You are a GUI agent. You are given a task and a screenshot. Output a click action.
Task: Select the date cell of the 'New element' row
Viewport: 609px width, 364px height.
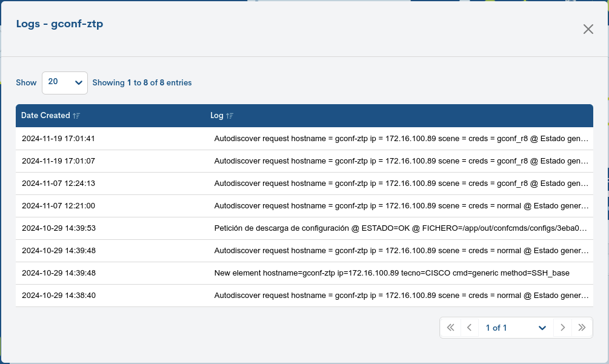[59, 273]
